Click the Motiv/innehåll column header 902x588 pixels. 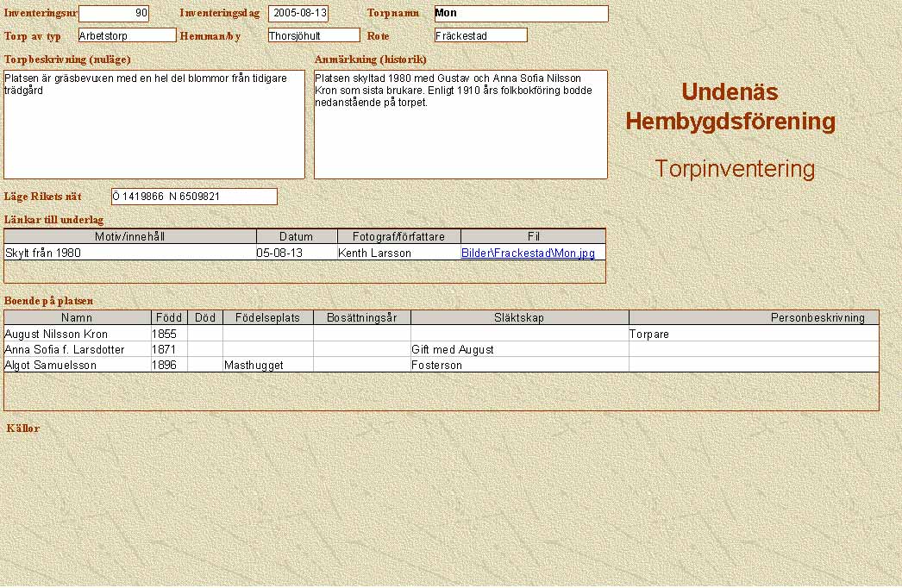tap(130, 236)
